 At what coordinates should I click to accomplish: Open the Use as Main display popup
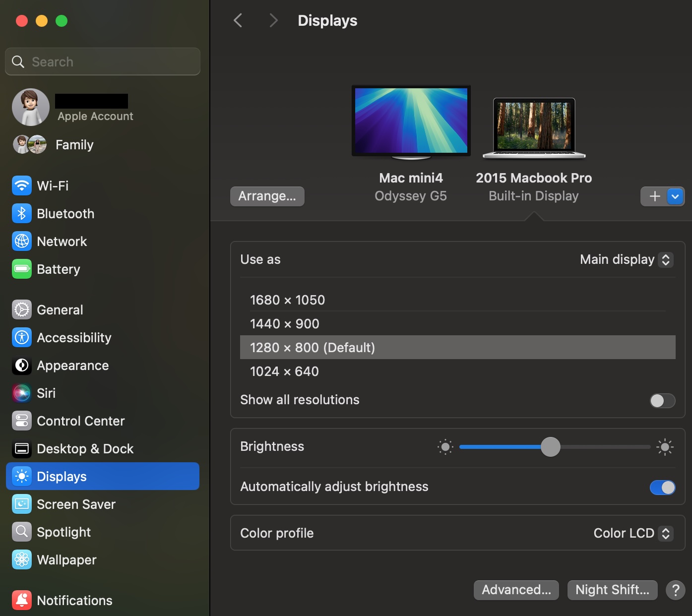pos(626,259)
